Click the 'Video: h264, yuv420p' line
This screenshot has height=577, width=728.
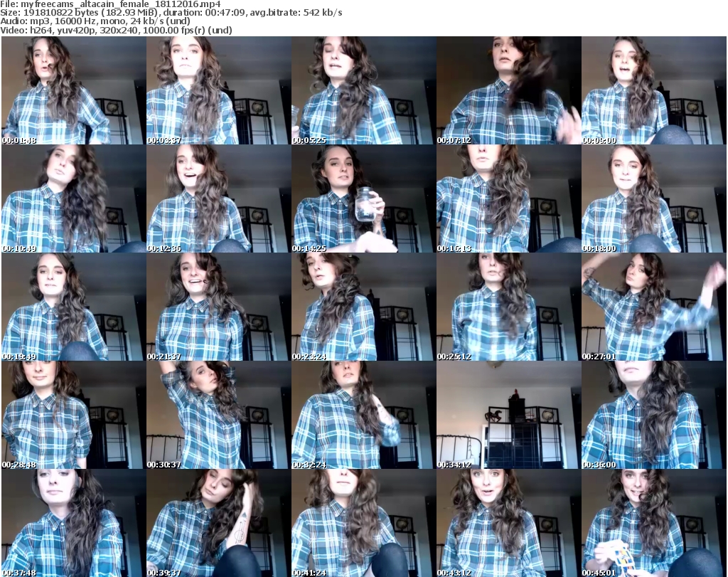[116, 30]
